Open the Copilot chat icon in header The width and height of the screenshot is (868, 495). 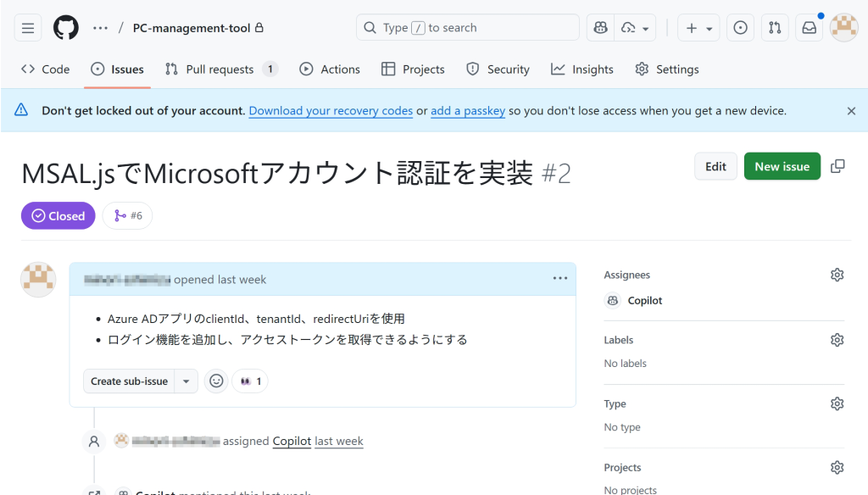pyautogui.click(x=601, y=28)
